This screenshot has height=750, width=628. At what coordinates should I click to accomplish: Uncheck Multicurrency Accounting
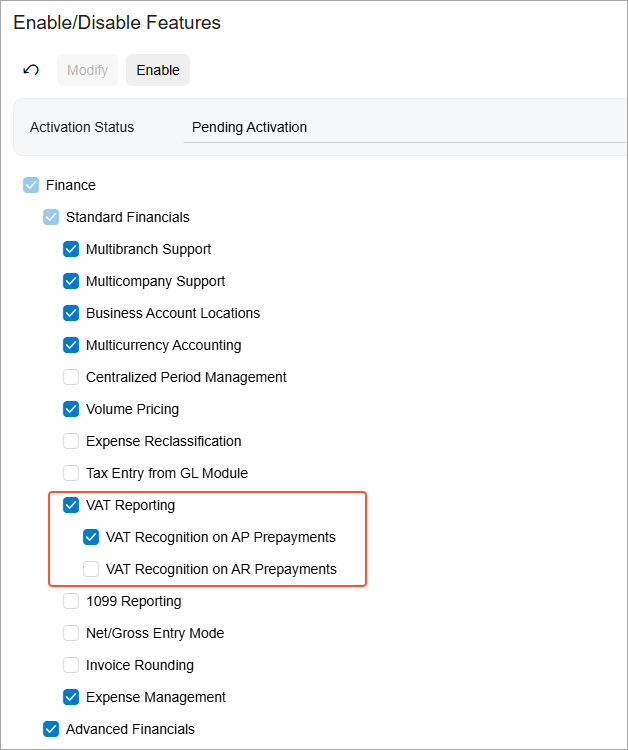point(71,345)
